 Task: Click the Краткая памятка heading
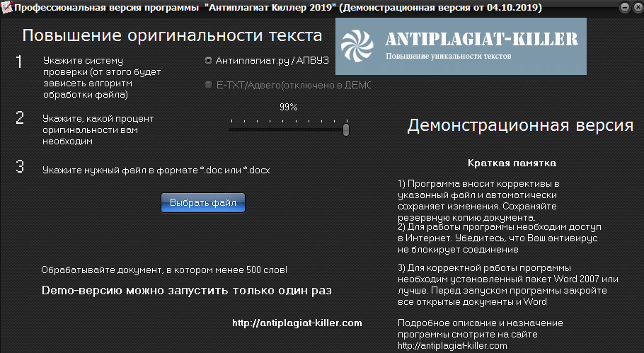512,163
